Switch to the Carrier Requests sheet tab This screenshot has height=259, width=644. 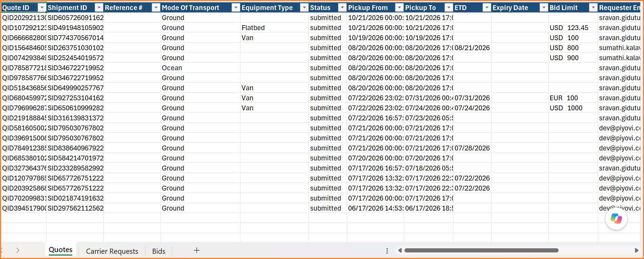[x=112, y=251]
